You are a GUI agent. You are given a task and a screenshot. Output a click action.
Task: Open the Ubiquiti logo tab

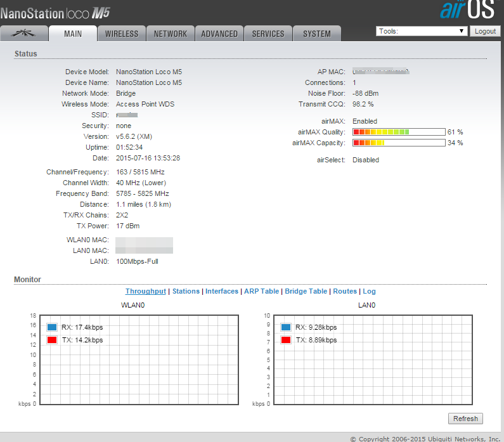coord(24,34)
